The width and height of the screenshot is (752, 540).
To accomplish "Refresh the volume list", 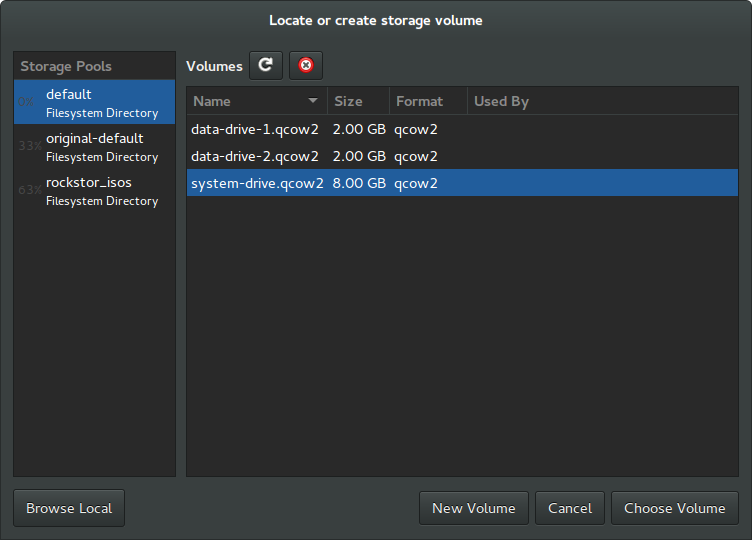I will 266,65.
